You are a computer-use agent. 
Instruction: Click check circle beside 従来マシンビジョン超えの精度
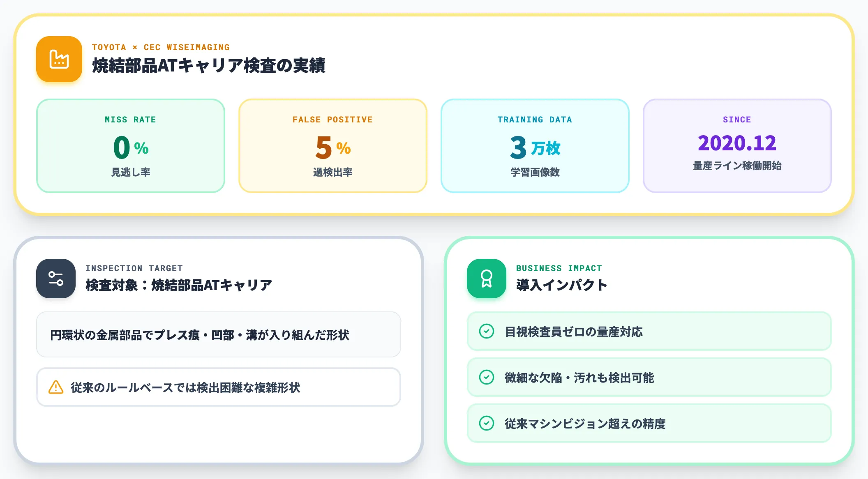[x=487, y=423]
